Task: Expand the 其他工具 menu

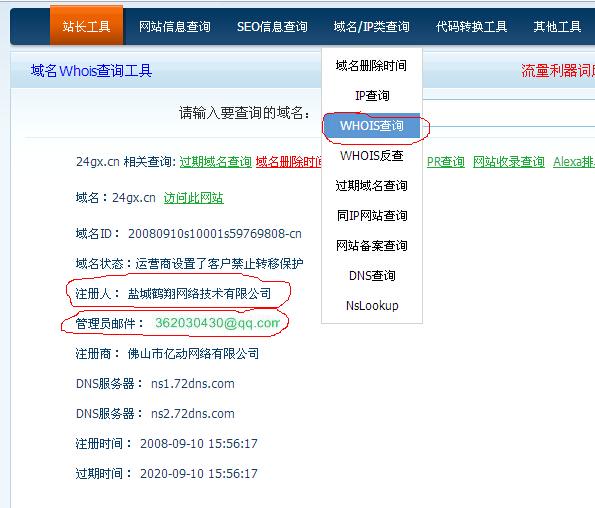Action: point(557,27)
